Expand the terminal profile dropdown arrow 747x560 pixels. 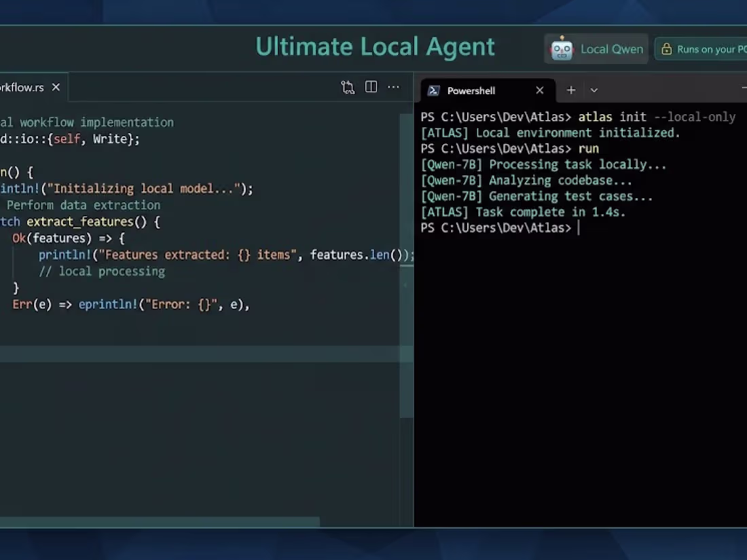pyautogui.click(x=594, y=90)
